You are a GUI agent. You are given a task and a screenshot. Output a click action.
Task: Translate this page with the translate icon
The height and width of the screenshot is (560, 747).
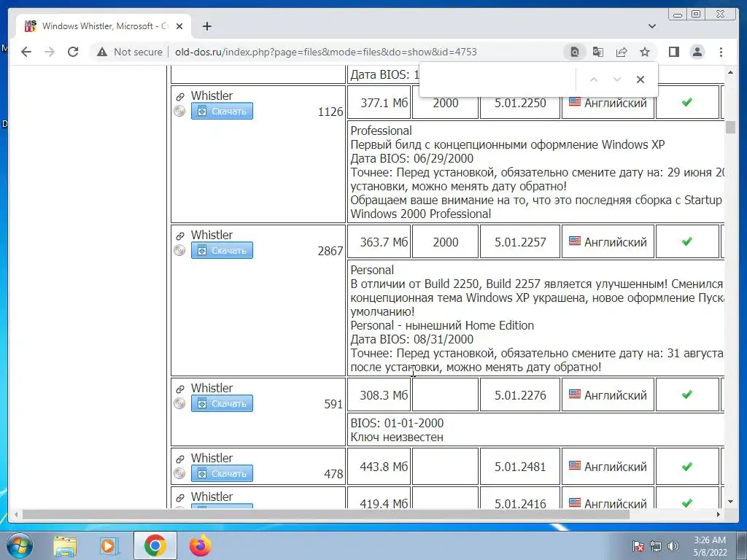tap(598, 52)
